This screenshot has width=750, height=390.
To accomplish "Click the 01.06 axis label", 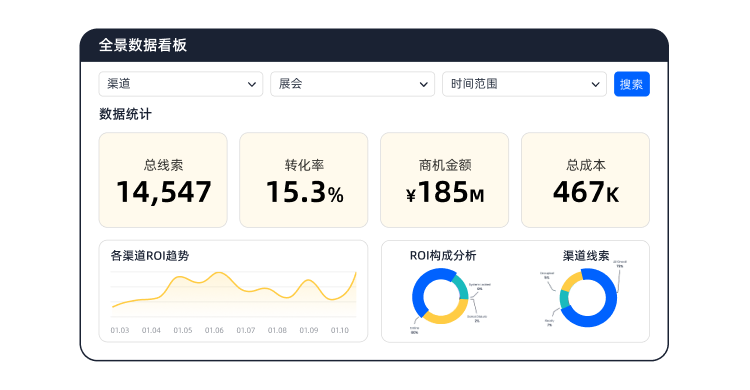I will tap(214, 330).
